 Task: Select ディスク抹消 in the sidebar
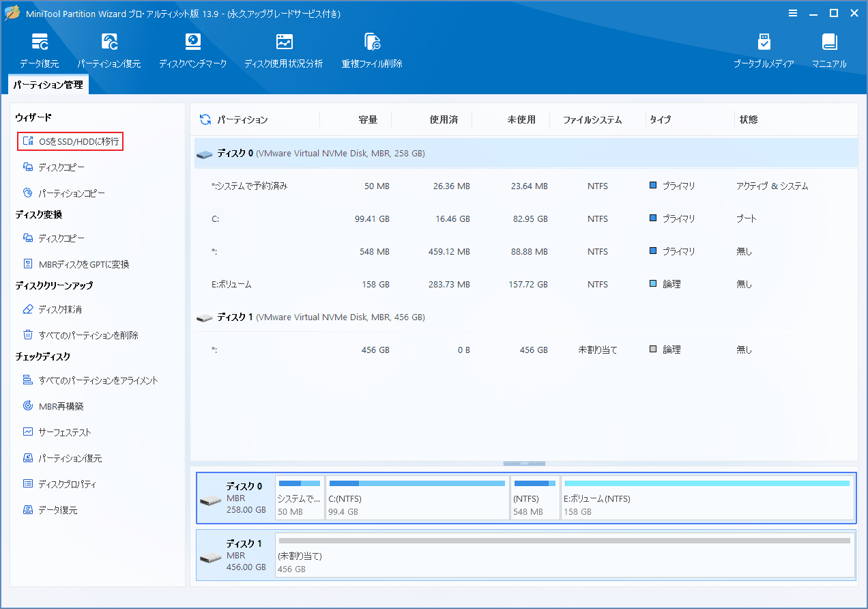(x=52, y=309)
